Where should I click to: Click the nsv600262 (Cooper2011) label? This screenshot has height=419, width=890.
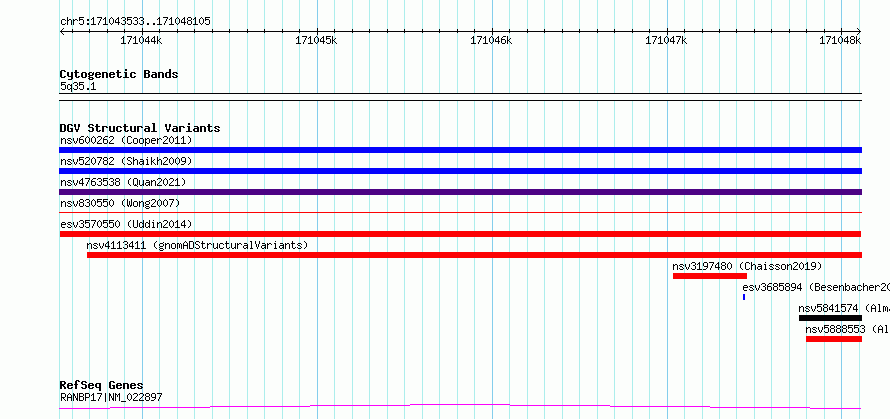126,140
